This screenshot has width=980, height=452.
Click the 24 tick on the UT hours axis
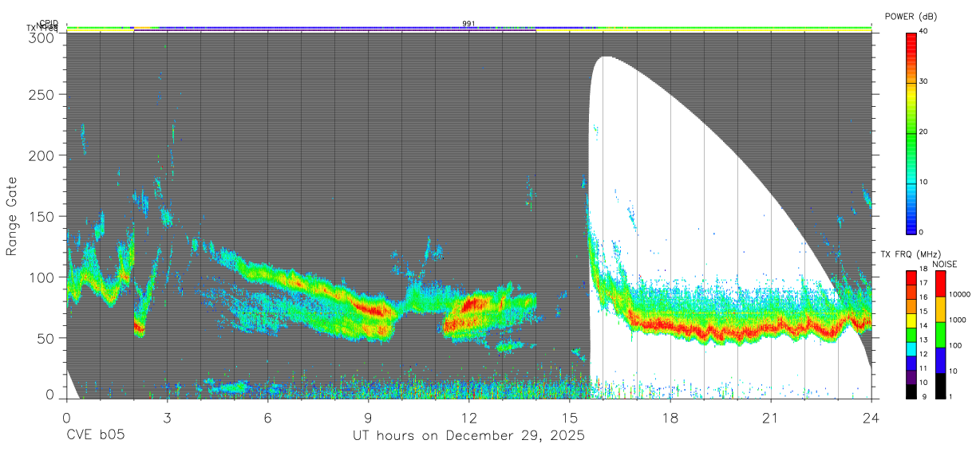[871, 418]
